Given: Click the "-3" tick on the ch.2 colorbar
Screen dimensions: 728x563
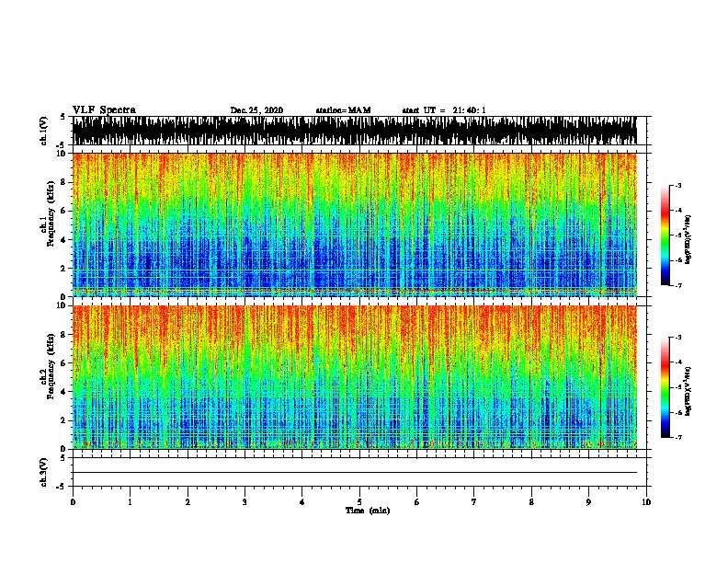Looking at the screenshot, I should click(678, 338).
